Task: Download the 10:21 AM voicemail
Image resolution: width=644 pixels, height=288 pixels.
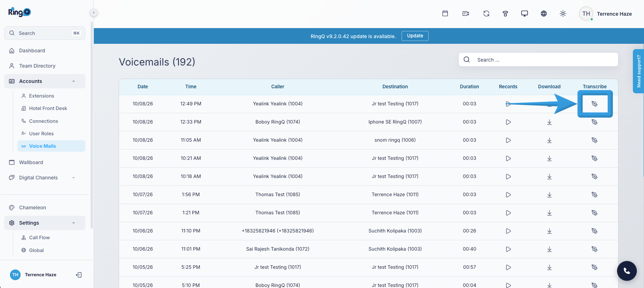Action: pyautogui.click(x=549, y=158)
